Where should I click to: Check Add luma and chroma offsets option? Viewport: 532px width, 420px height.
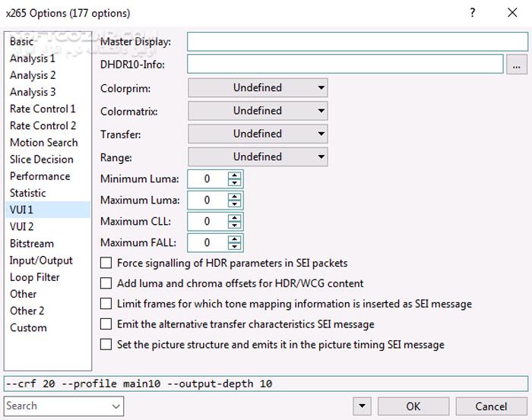(106, 283)
